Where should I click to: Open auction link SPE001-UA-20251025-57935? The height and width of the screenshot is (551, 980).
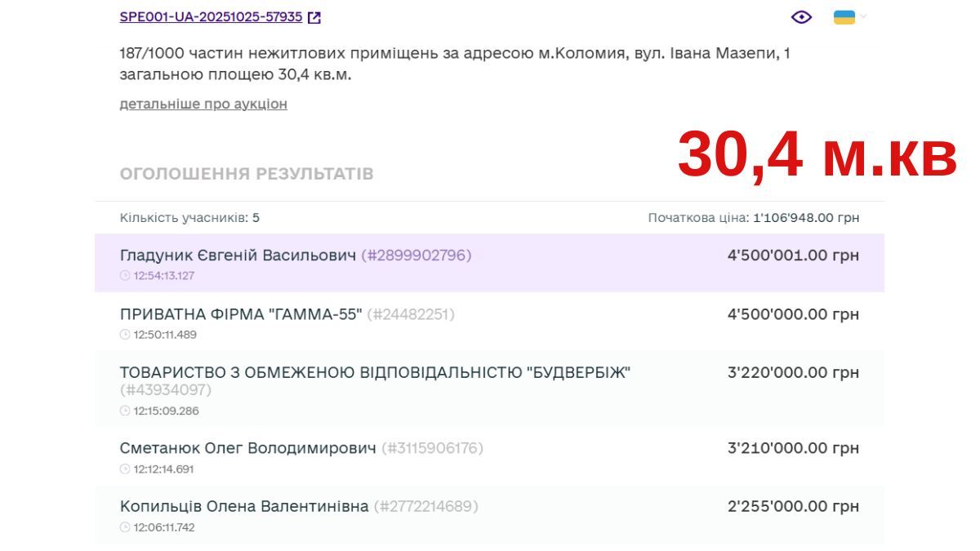[x=211, y=15]
